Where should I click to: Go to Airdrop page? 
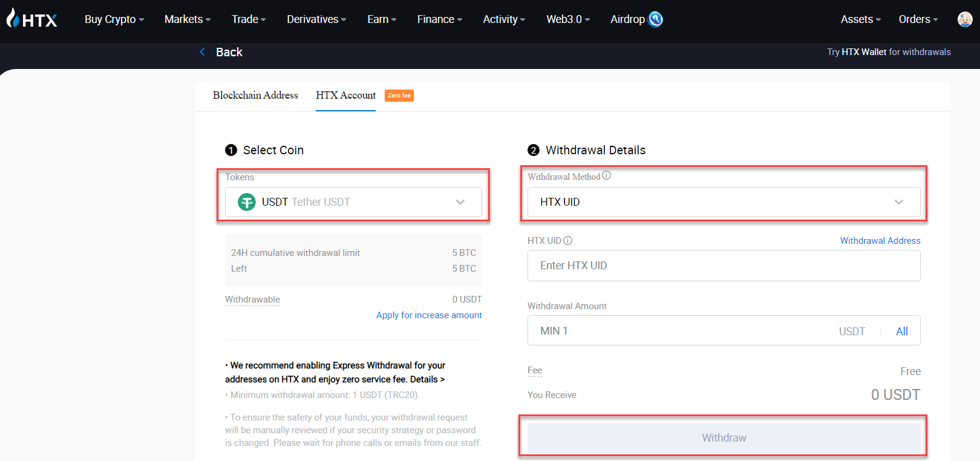[627, 19]
